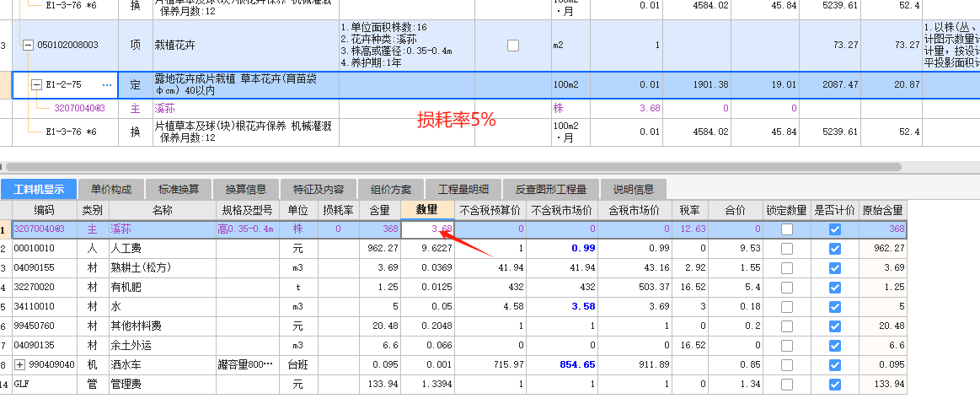Uncheck 是否计价 for the 溪荪 row
The width and height of the screenshot is (980, 420).
[x=834, y=229]
